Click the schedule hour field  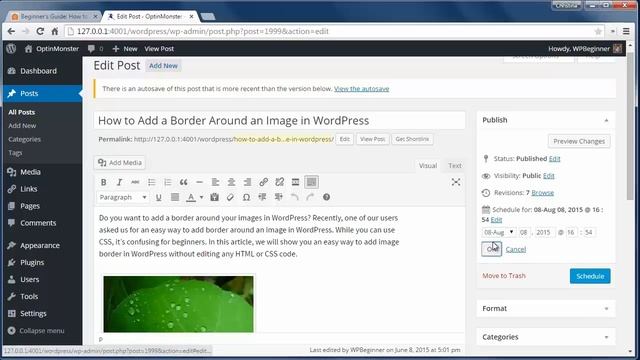point(571,232)
